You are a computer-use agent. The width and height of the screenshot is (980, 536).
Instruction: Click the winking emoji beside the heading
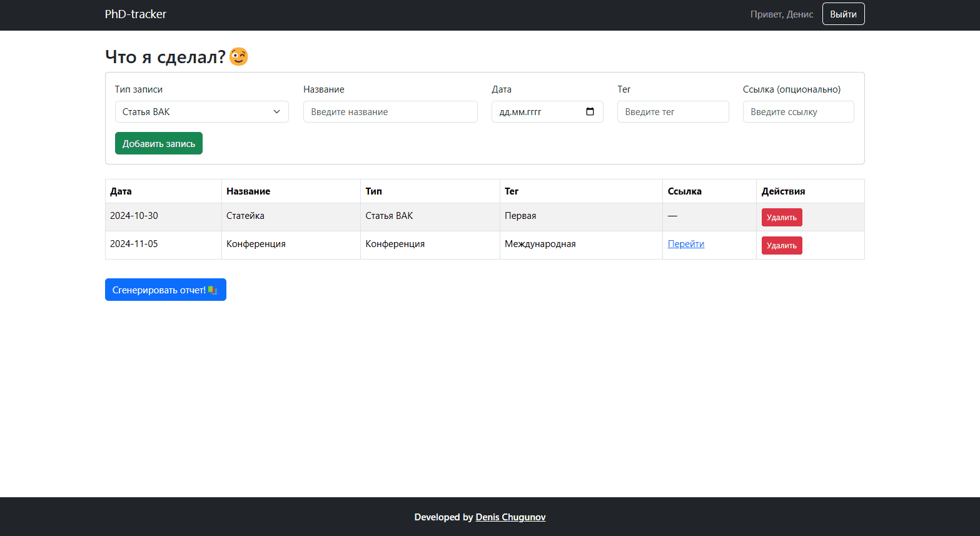(x=239, y=57)
